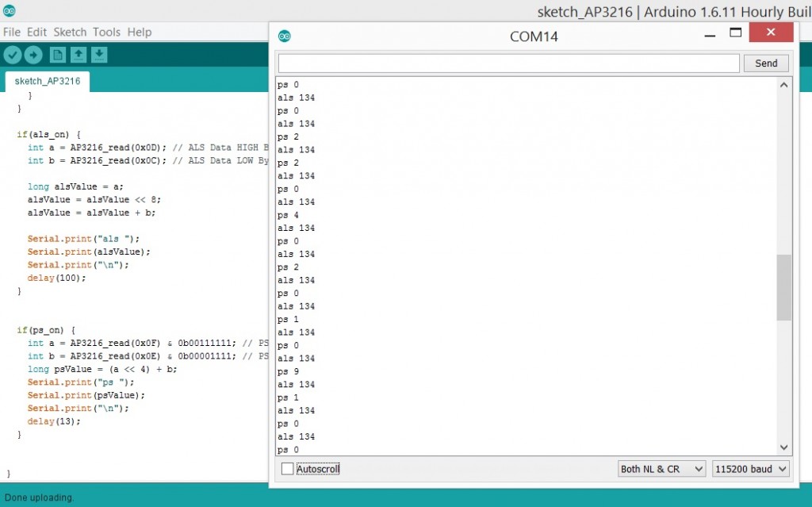The image size is (812, 507).
Task: Select the sketch_AP3216 tab
Action: tap(47, 81)
